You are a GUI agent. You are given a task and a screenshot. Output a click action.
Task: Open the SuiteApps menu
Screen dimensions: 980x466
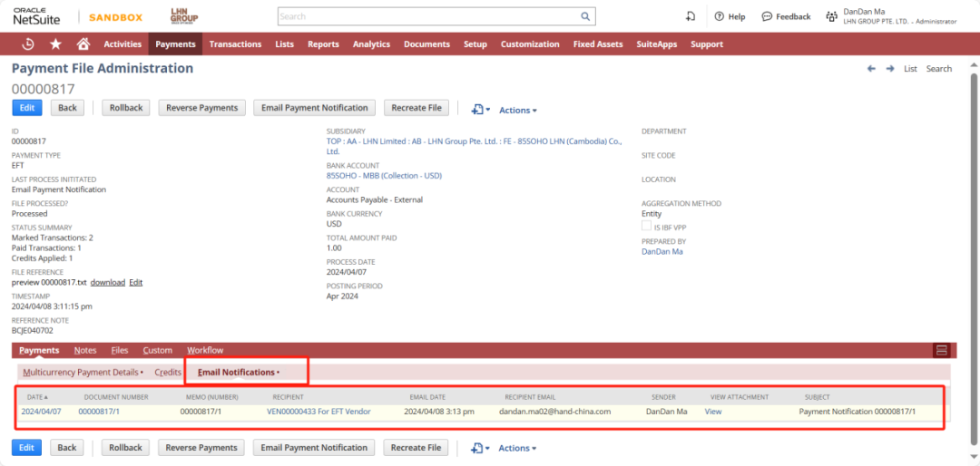coord(656,44)
